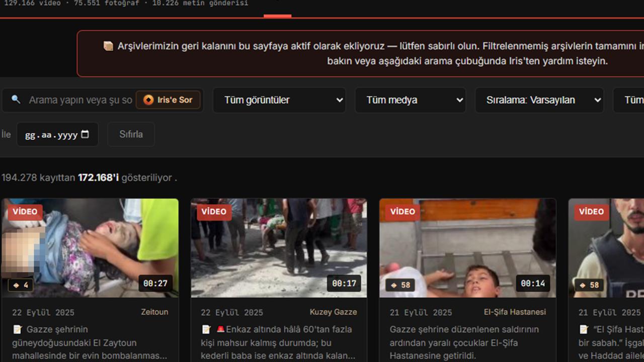Click the Zeitoun location label
The height and width of the screenshot is (362, 644).
(x=154, y=312)
